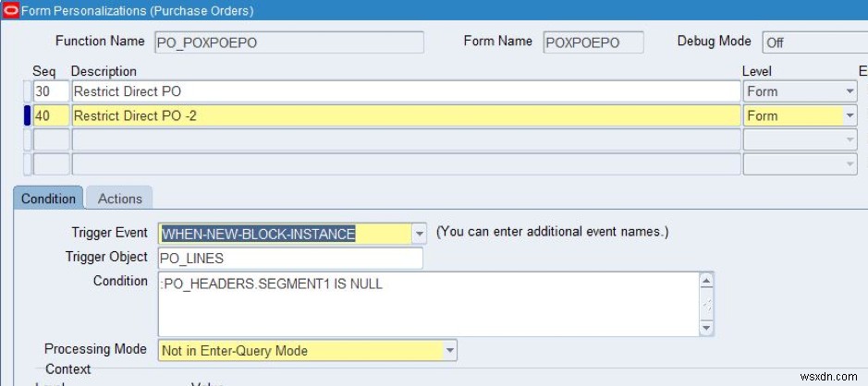Click the Oracle icon in the title bar
Screen dimensions: 868x386
point(10,10)
